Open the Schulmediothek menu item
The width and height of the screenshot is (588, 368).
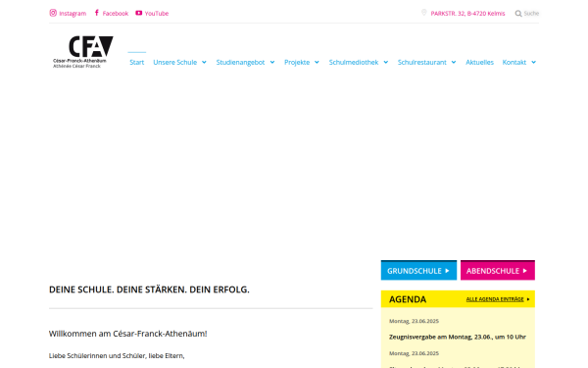354,63
